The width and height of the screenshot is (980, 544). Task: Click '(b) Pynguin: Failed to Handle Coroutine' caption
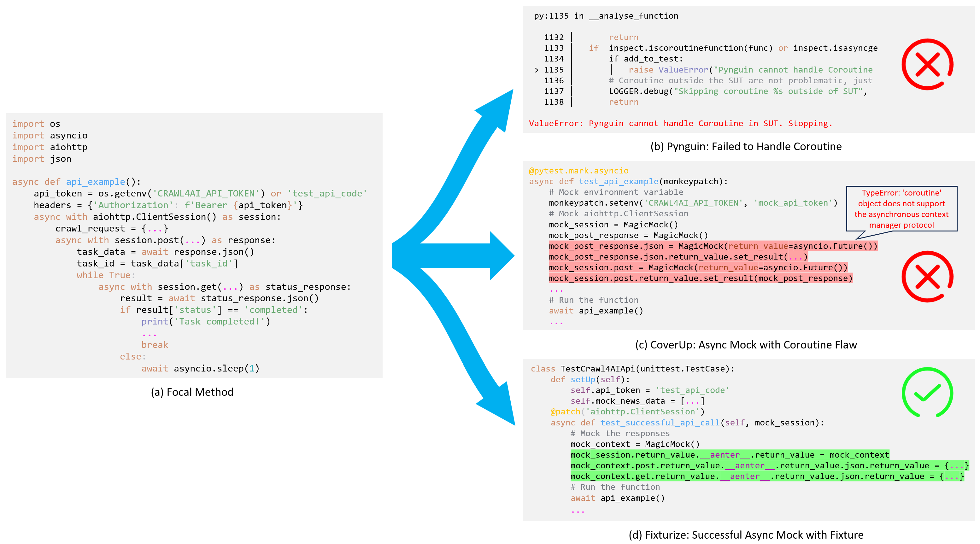click(746, 146)
